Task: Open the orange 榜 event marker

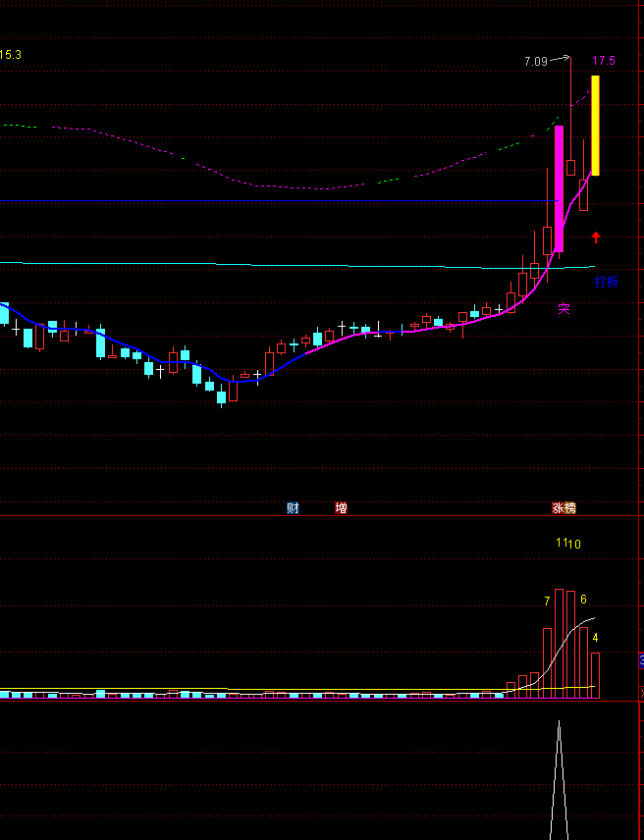Action: click(570, 508)
